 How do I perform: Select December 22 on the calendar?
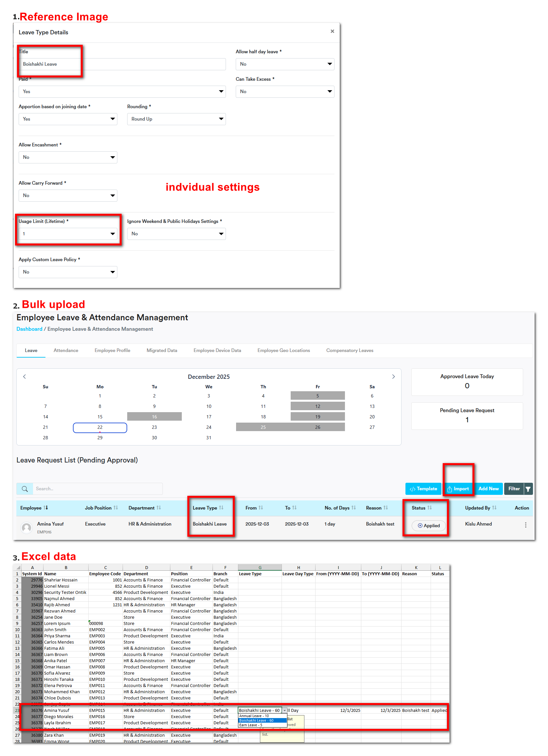[100, 427]
